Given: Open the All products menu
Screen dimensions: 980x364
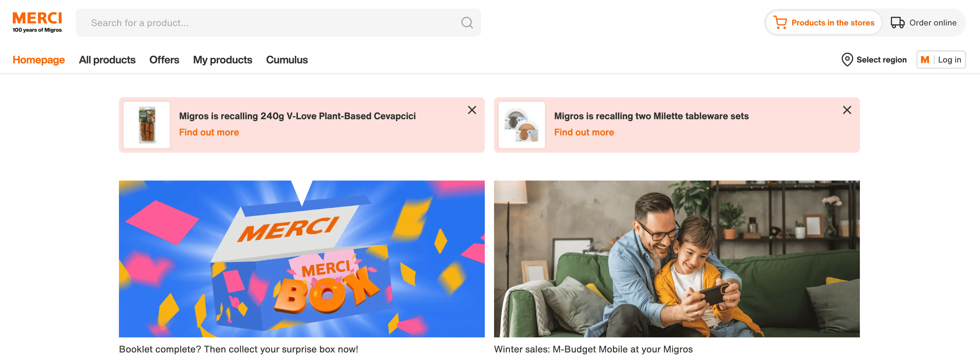Looking at the screenshot, I should point(107,60).
